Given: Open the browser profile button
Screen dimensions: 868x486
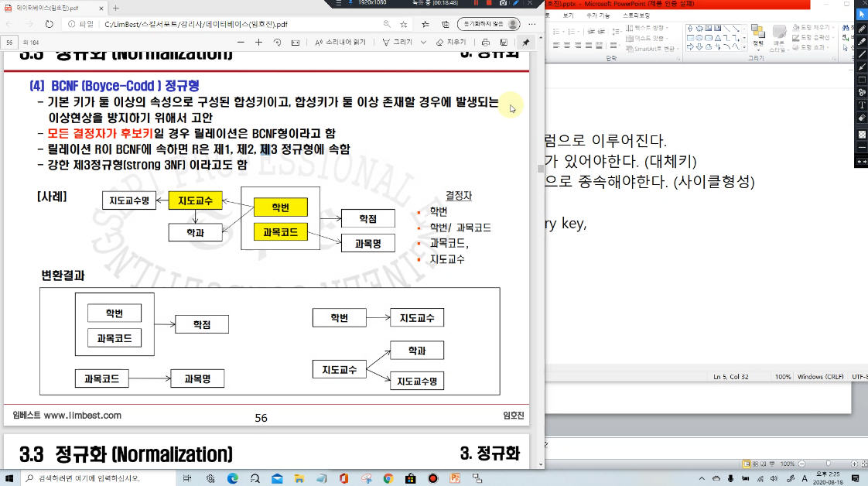Looking at the screenshot, I should point(489,24).
